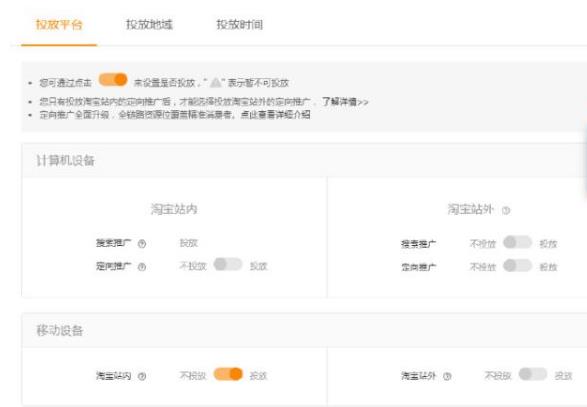Click the vertical scrollbar at right edge
The width and height of the screenshot is (587, 407).
585,165
